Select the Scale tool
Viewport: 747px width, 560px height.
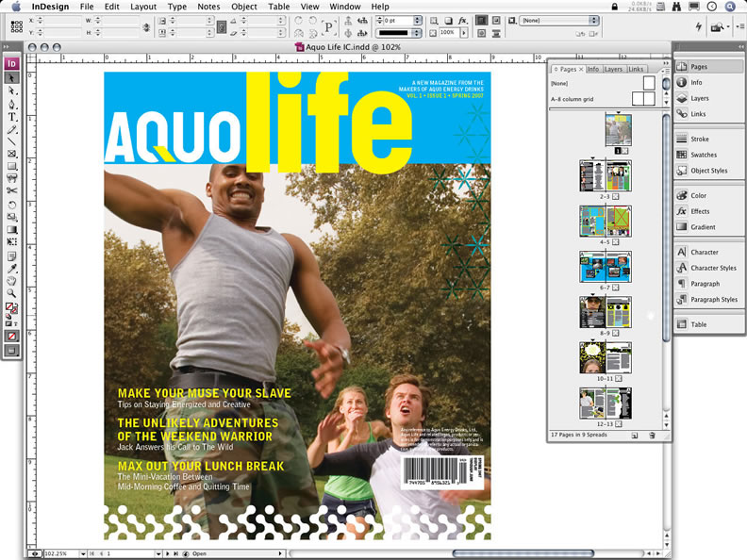12,217
